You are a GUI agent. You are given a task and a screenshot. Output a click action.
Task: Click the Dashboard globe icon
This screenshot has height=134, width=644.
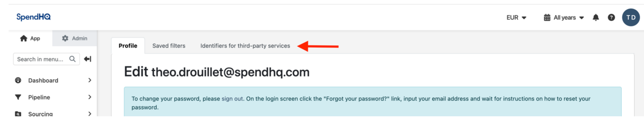pos(18,80)
